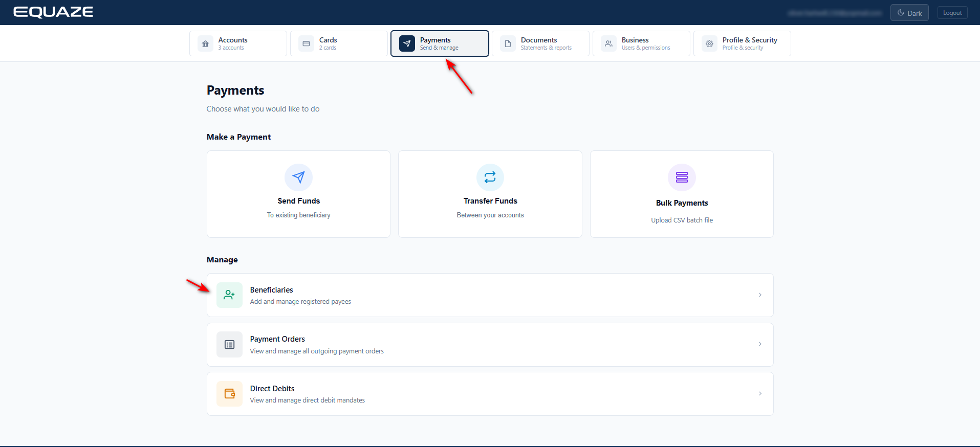Image resolution: width=980 pixels, height=447 pixels.
Task: Open the Cards tab
Action: coord(339,43)
